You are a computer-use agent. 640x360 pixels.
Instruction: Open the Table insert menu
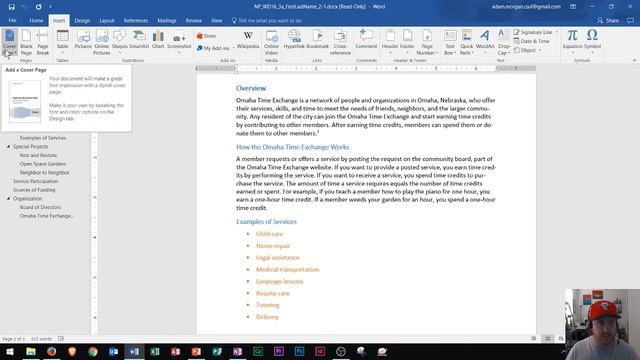62,42
